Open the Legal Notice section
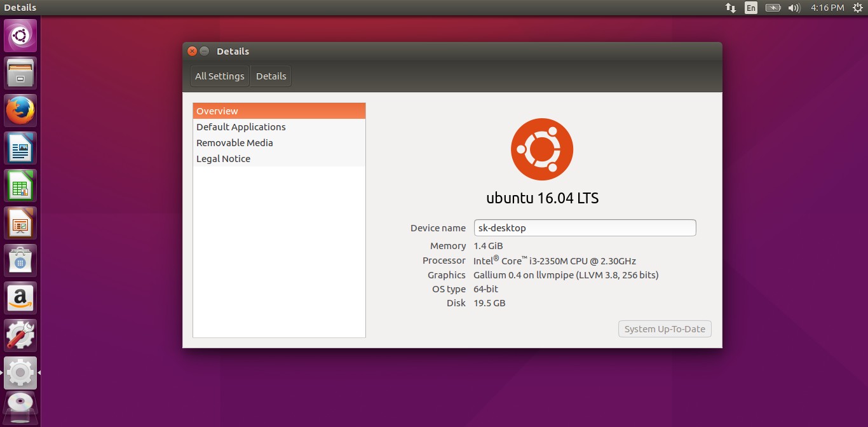Image resolution: width=868 pixels, height=427 pixels. click(x=279, y=159)
